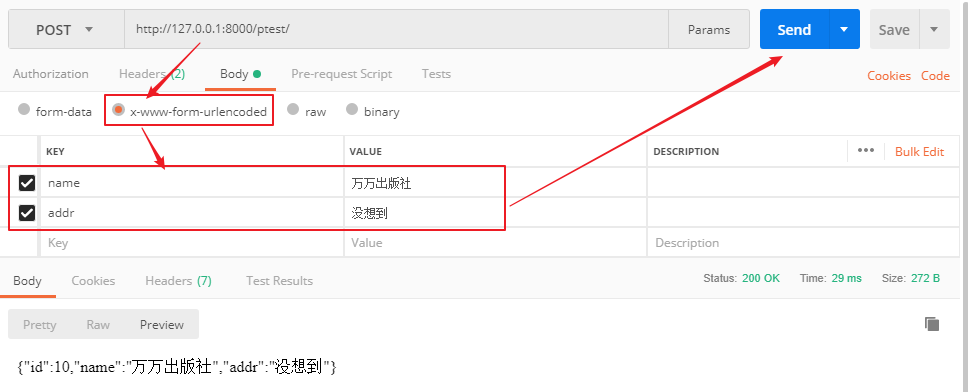Open the request Body tab
Image resolution: width=968 pixels, height=392 pixels.
(x=240, y=74)
